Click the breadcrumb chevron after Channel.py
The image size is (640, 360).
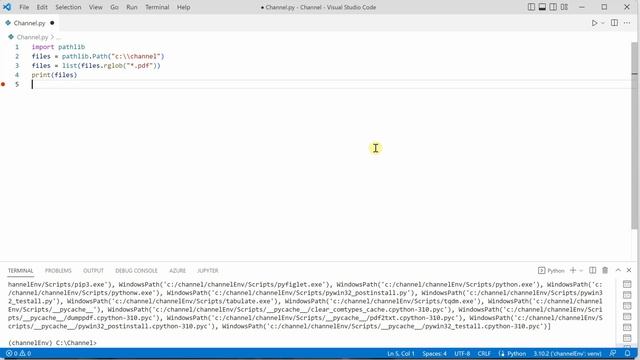point(52,37)
